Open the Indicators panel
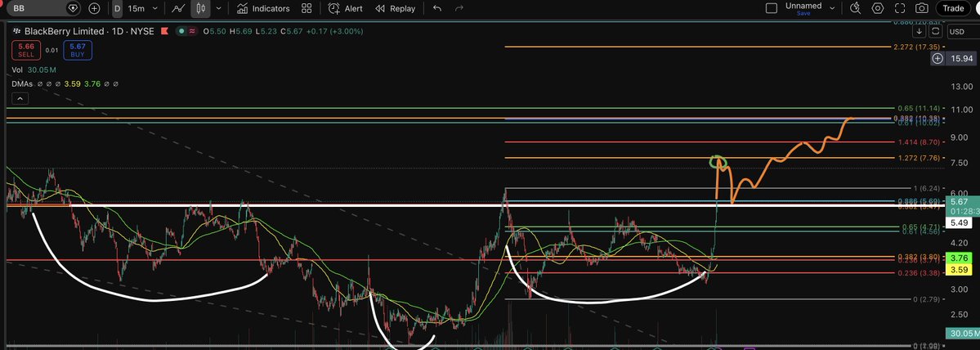Image resolution: width=980 pixels, height=350 pixels. (263, 8)
